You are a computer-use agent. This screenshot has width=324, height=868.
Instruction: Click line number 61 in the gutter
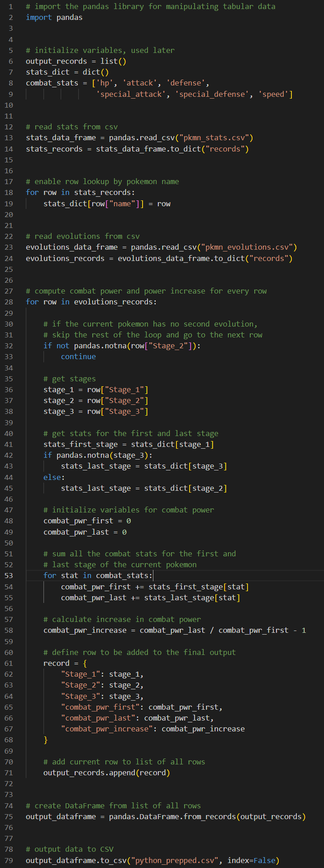pyautogui.click(x=9, y=663)
